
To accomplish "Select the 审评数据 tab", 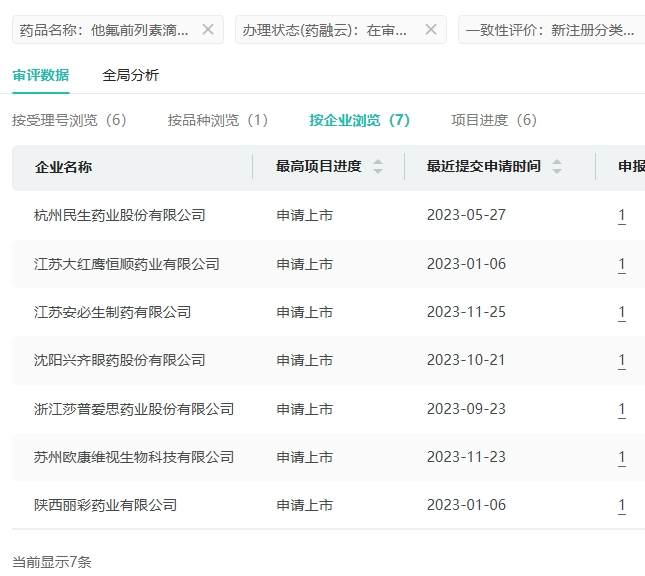I will [41, 75].
